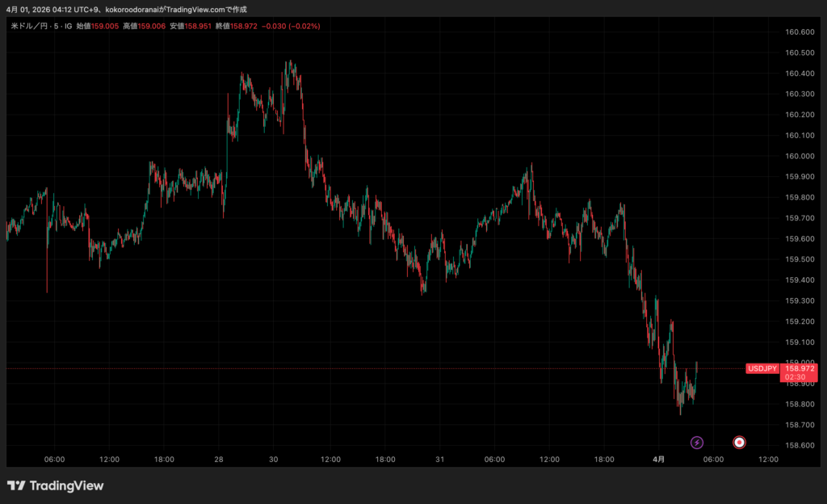Click the 158.600 price axis label
827x504 pixels.
point(799,445)
